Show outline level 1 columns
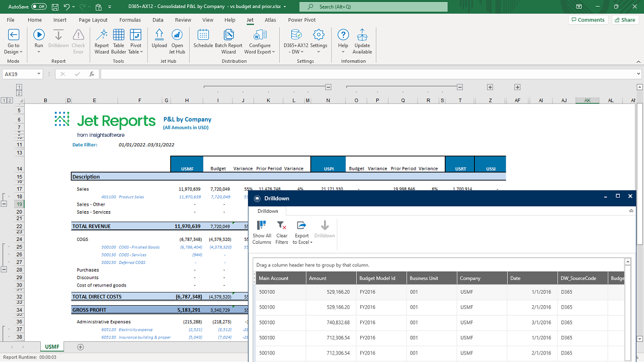 coord(19,87)
